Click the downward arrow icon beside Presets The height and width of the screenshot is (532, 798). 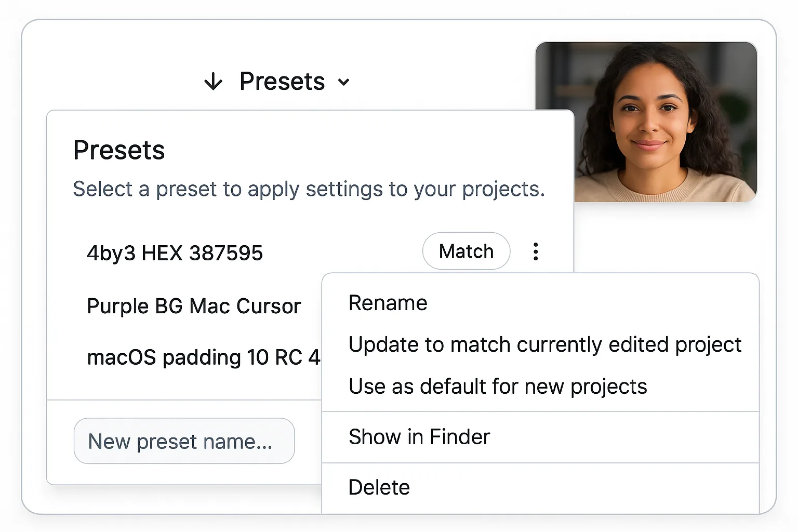click(213, 81)
